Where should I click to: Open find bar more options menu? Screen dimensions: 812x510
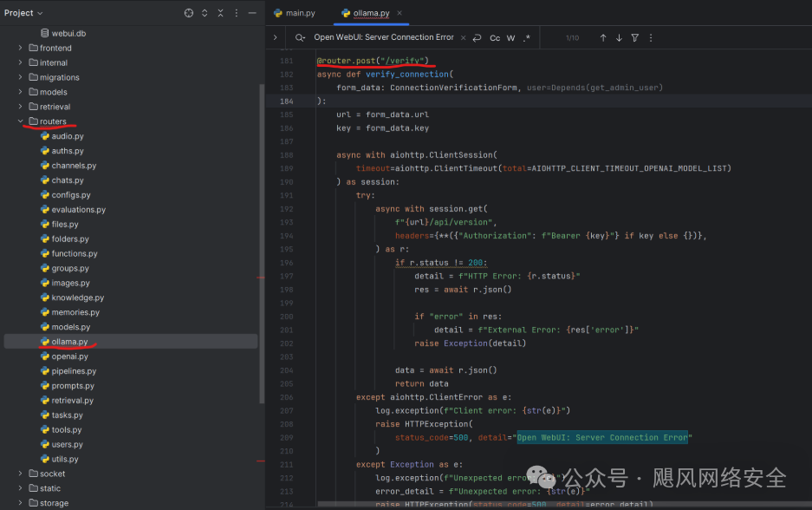tap(651, 38)
